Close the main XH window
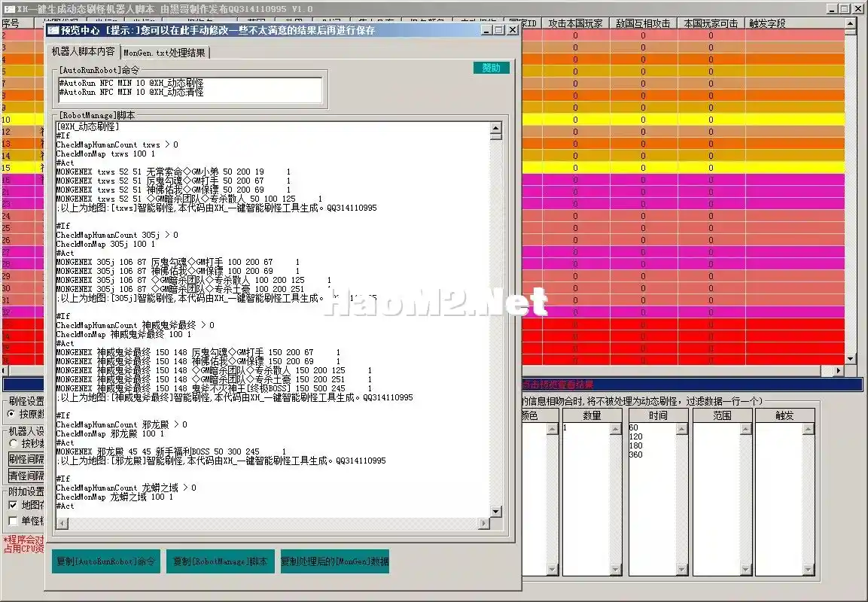 tap(857, 9)
